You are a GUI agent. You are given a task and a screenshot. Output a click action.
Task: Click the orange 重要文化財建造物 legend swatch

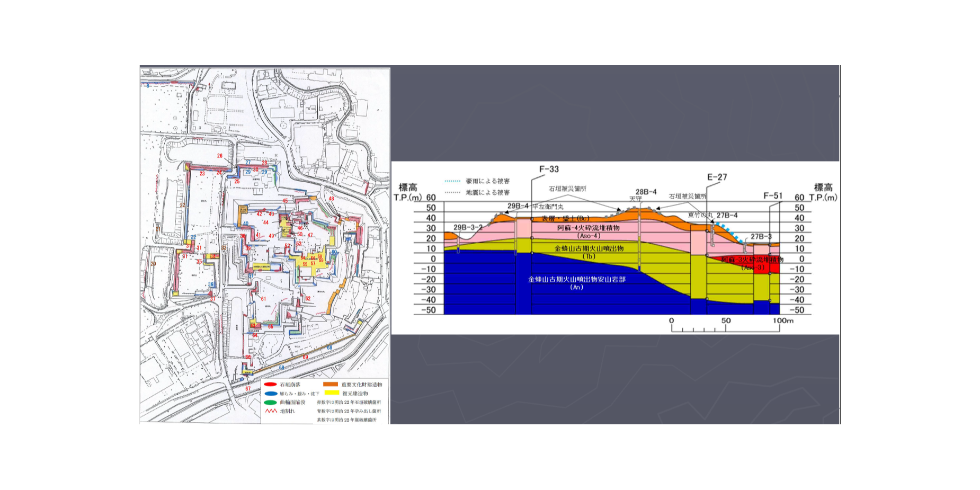331,385
